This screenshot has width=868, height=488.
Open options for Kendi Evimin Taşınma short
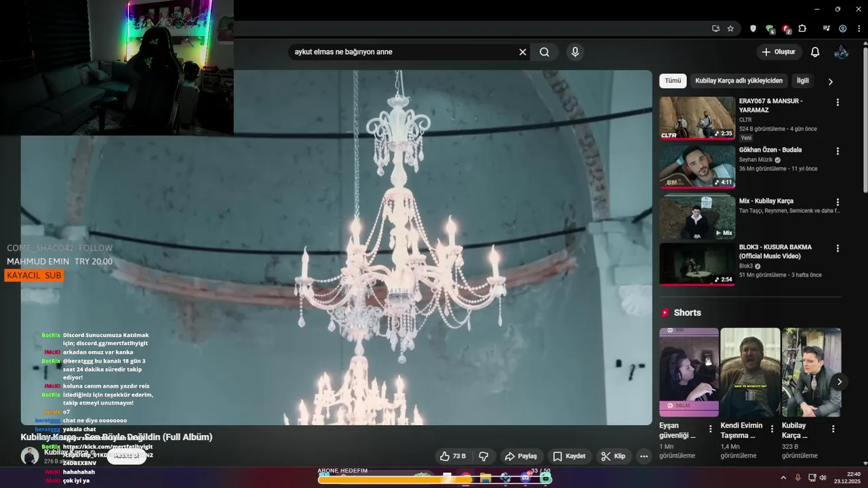(772, 429)
